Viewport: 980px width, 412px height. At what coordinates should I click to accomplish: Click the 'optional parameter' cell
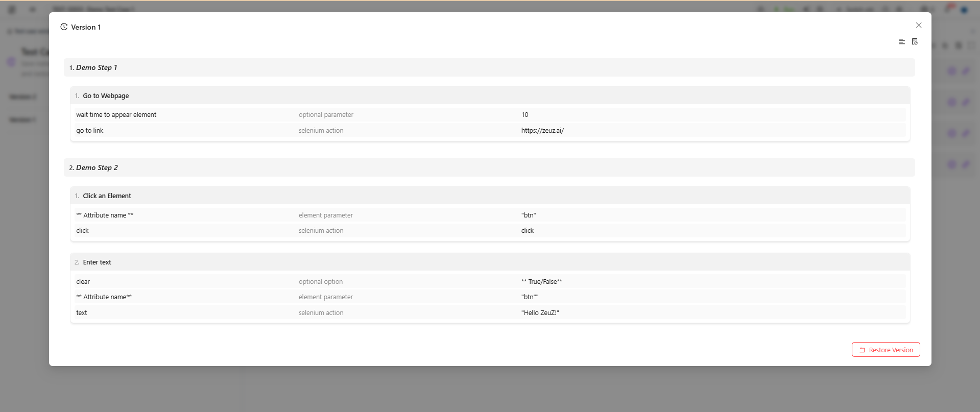pyautogui.click(x=326, y=115)
